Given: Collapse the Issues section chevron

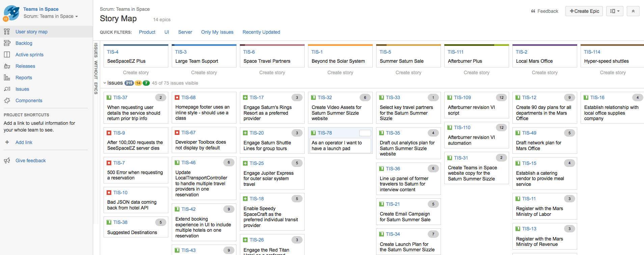Looking at the screenshot, I should coord(105,83).
